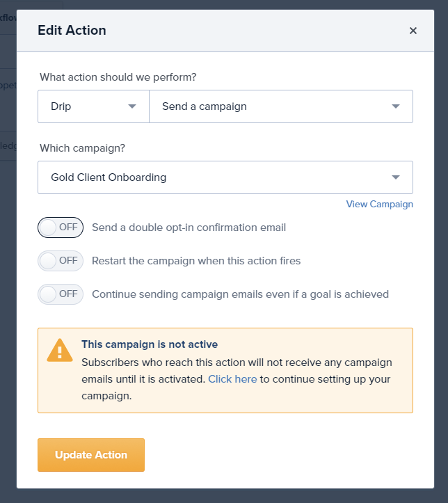Click the double opt-in confirmation email label
This screenshot has width=448, height=503.
(x=189, y=227)
